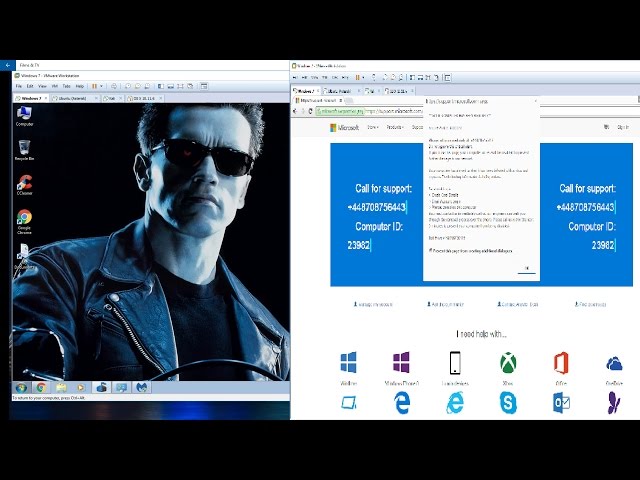
Task: Switch to the Ubuntu tab in right VMware
Action: (341, 91)
